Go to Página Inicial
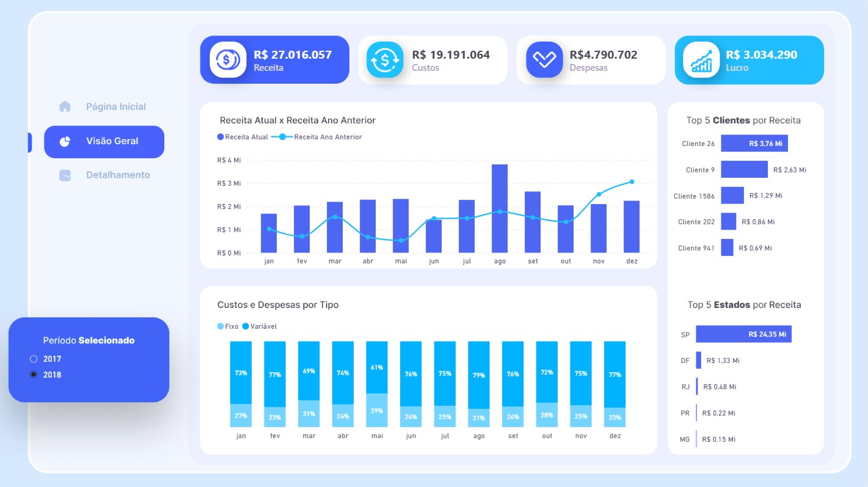This screenshot has width=868, height=487. click(x=115, y=106)
